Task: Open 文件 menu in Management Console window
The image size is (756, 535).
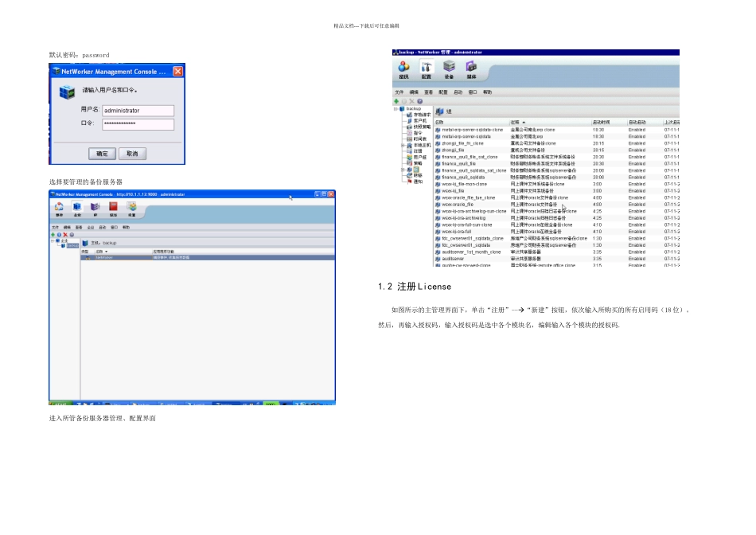Action: [x=56, y=227]
